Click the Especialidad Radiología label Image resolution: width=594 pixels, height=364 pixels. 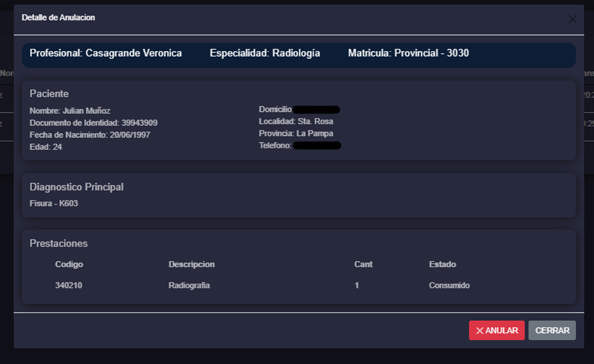pos(265,54)
